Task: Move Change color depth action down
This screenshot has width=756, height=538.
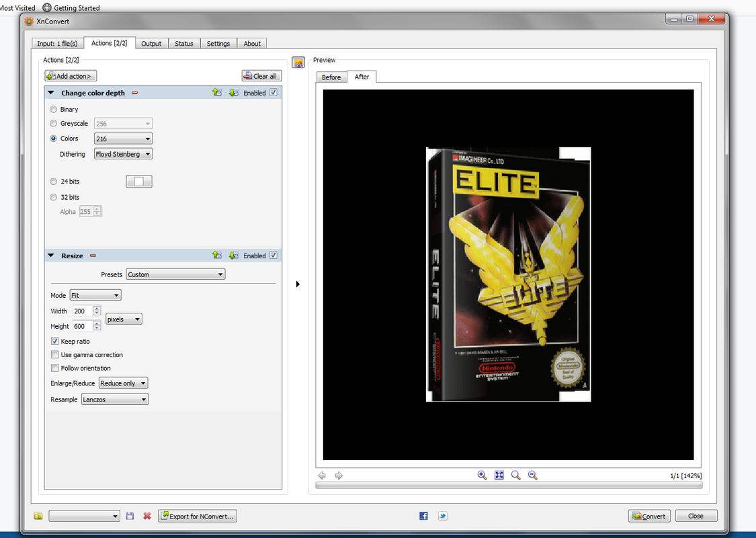Action: coord(233,92)
